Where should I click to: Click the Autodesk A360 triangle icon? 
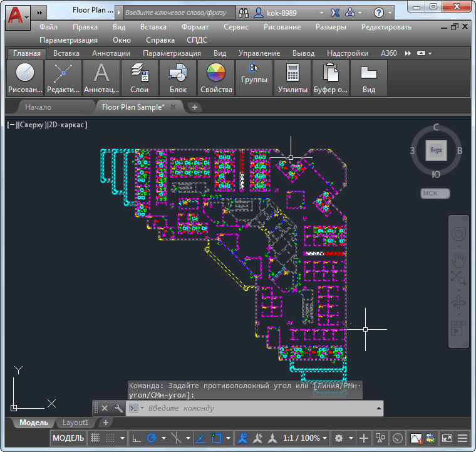(350, 13)
